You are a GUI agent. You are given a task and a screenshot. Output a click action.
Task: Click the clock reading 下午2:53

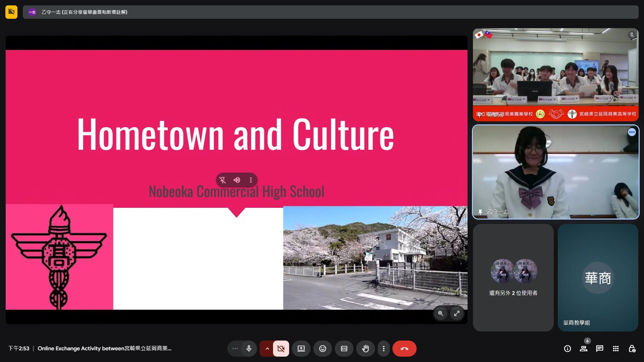[x=19, y=349]
